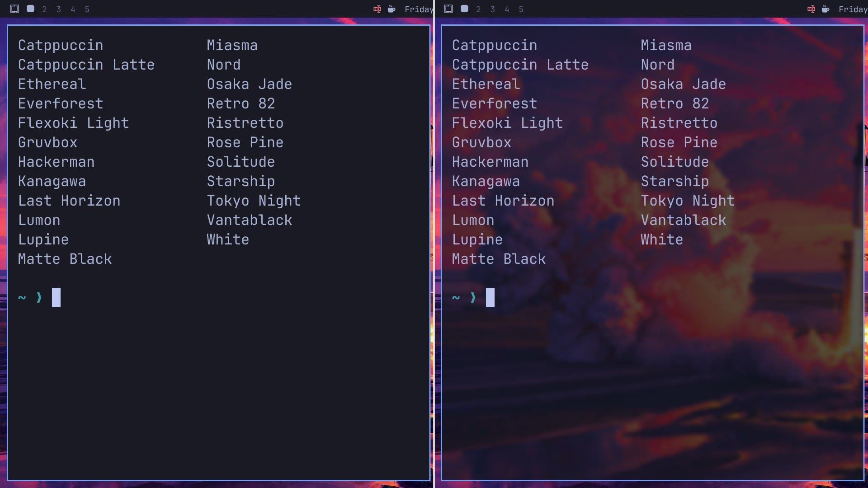Image resolution: width=868 pixels, height=488 pixels.
Task: Click "Osaka Jade" in the left terminal
Action: coord(250,84)
